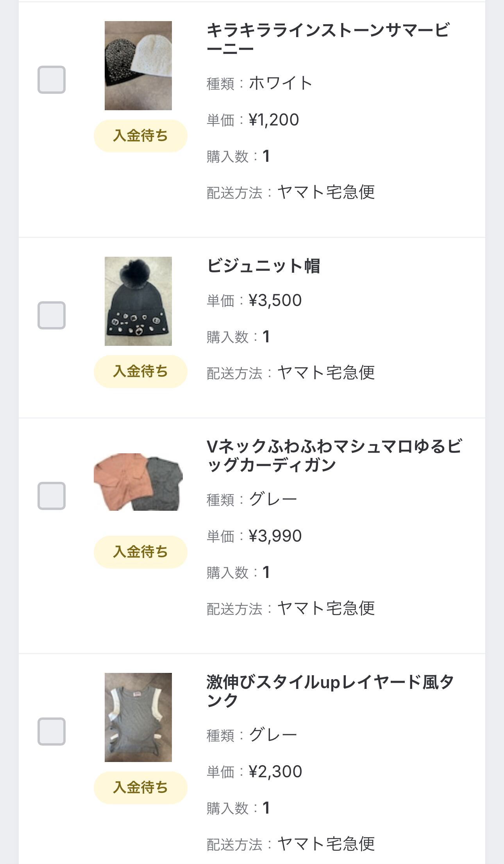Click 入金待ち status under ビジュニット帽
504x864 pixels.
140,372
